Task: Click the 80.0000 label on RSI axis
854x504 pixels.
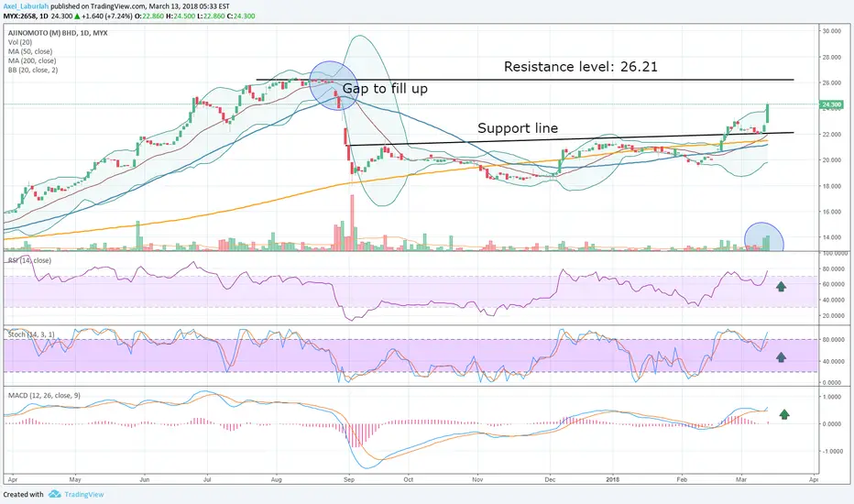Action: (x=833, y=269)
